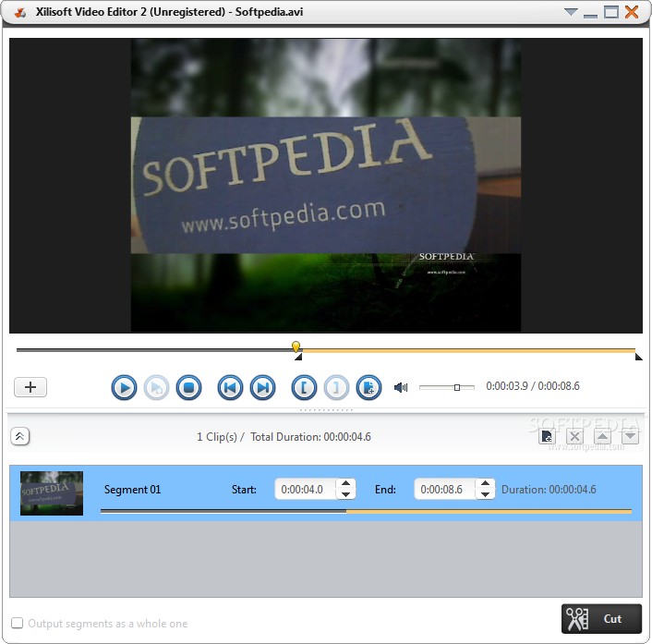Viewport: 652px width, 644px height.
Task: Add a file with plus button
Action: [30, 387]
